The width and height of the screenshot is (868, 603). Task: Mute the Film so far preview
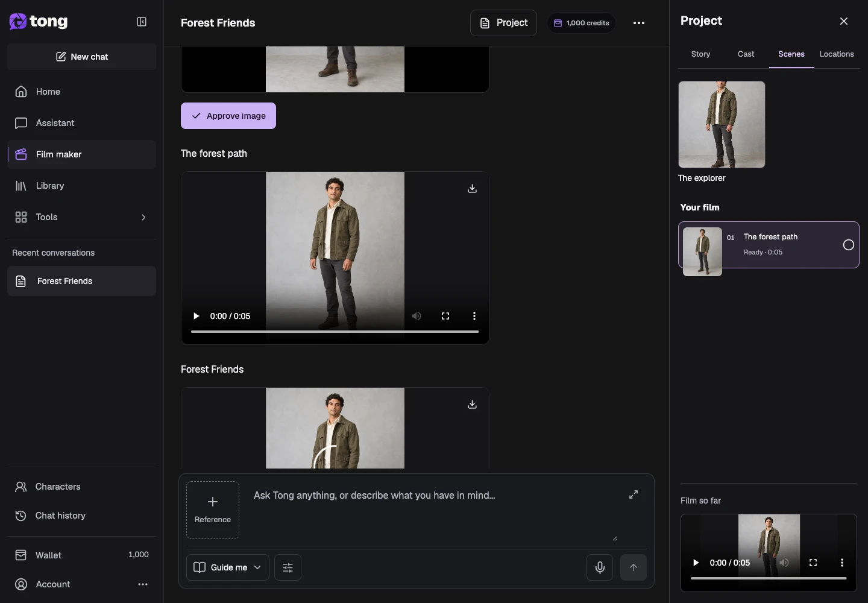784,563
